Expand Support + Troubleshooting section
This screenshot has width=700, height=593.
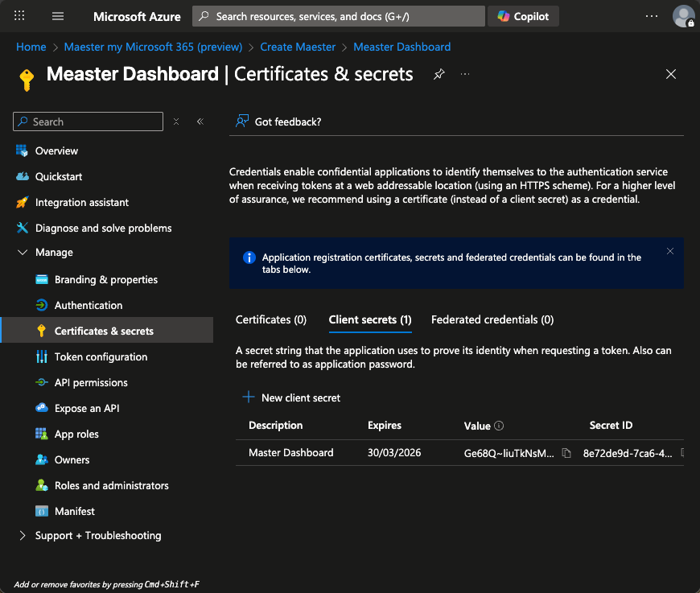pos(22,536)
